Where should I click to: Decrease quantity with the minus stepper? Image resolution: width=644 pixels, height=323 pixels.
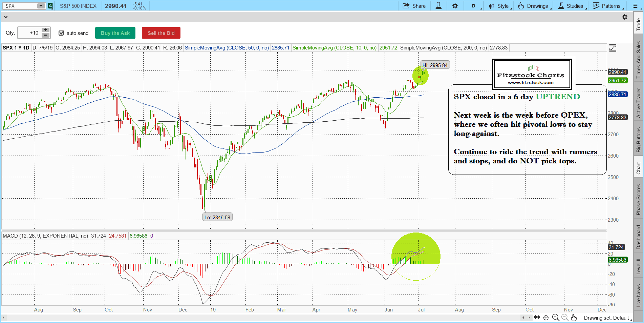[x=45, y=36]
